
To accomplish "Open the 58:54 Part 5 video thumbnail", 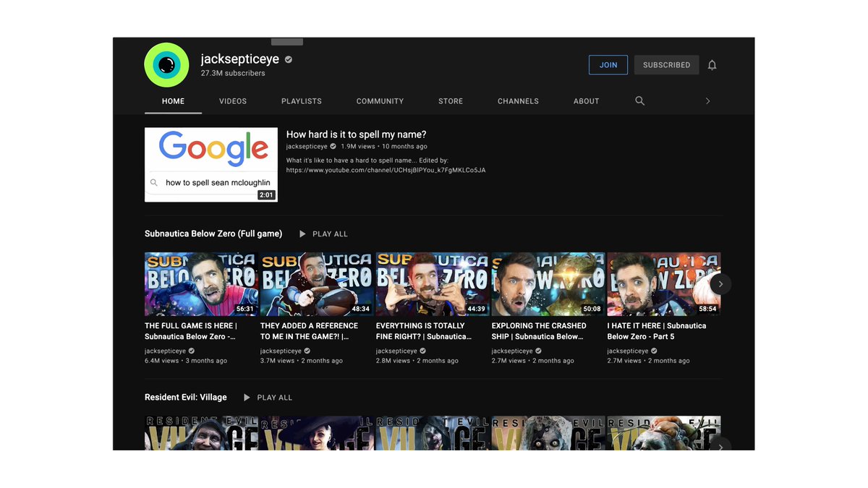I will tap(664, 284).
